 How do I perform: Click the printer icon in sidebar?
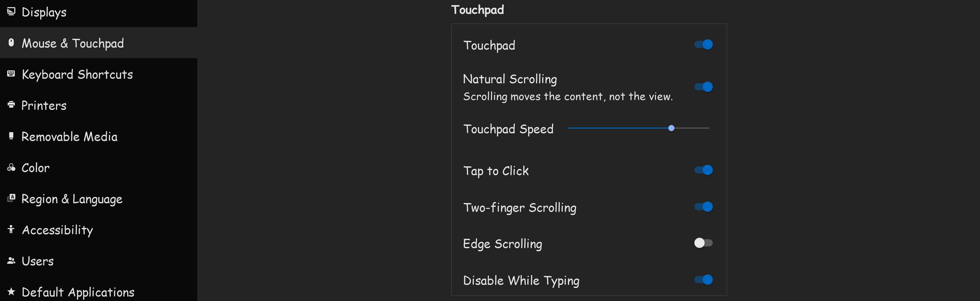[x=11, y=105]
